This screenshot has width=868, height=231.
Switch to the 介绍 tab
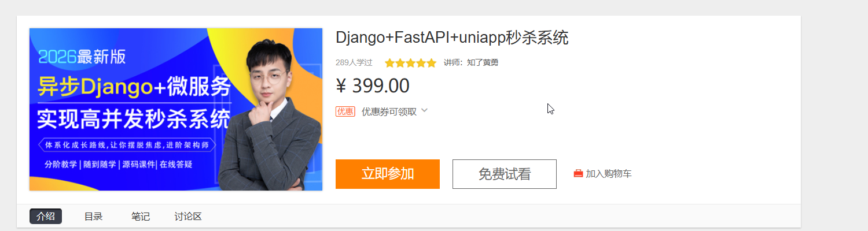click(x=46, y=217)
